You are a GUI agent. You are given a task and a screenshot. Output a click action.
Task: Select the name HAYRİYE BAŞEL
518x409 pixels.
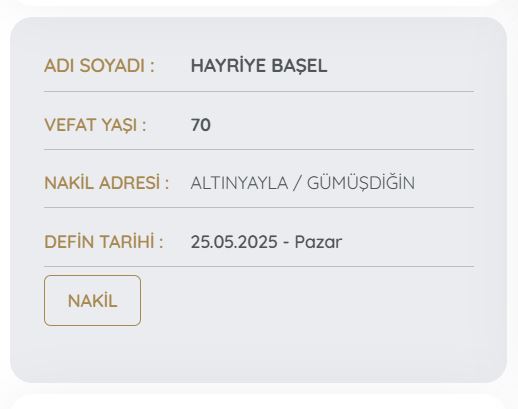pos(259,65)
